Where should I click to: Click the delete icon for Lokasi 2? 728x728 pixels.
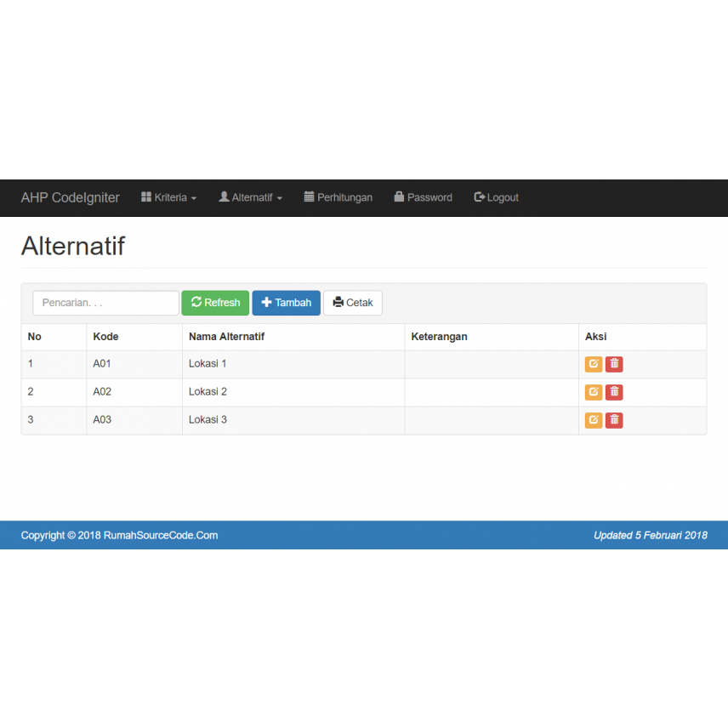pos(614,391)
